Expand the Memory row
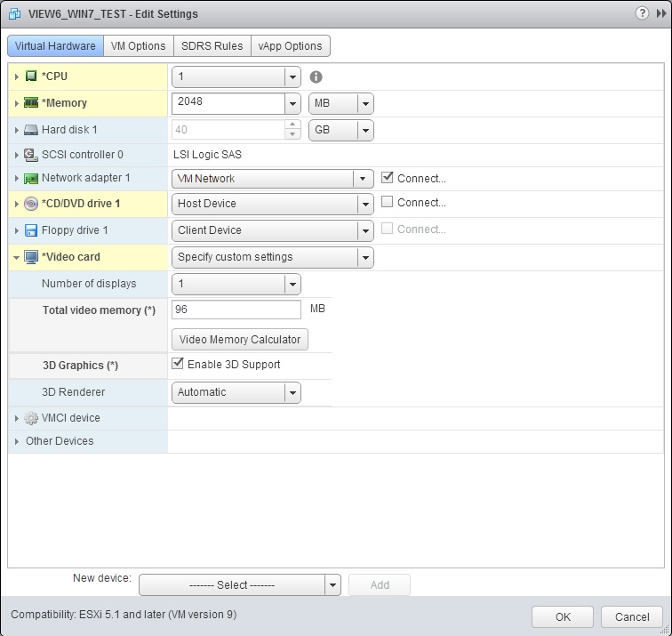 (16, 103)
